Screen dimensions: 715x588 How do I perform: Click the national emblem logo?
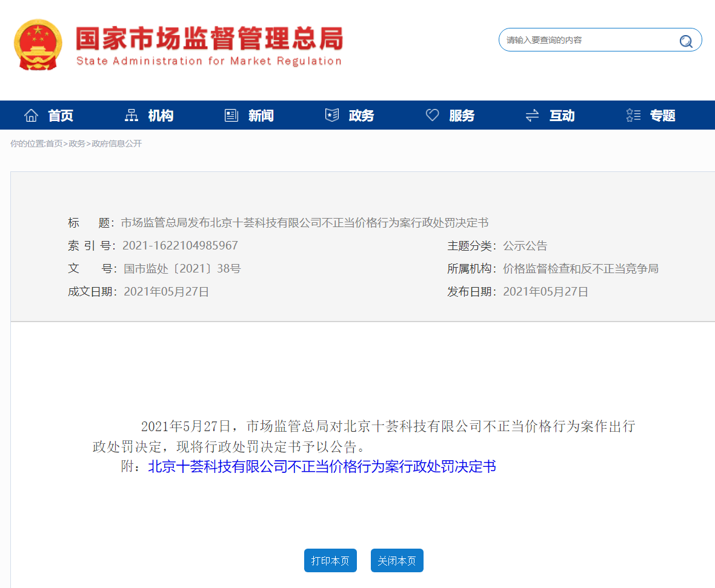tap(38, 44)
